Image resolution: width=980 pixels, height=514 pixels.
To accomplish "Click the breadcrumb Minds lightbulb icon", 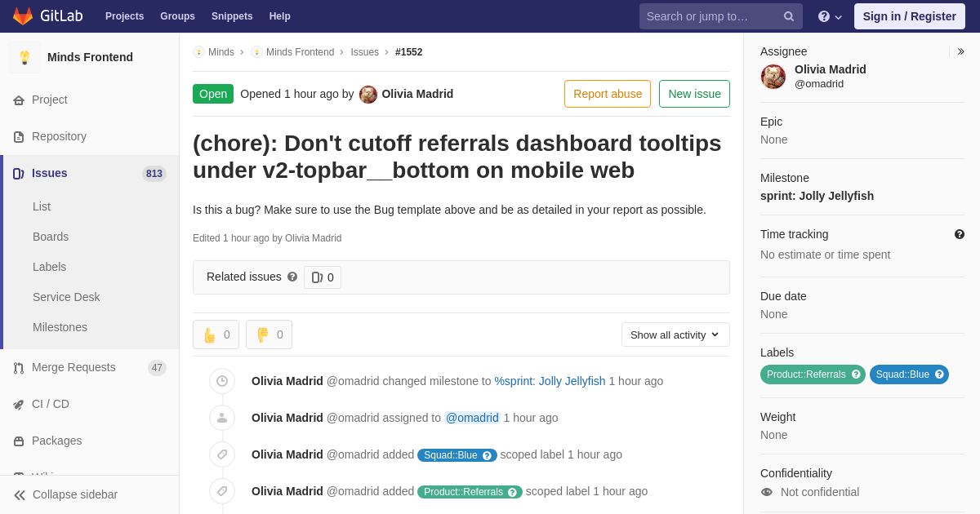I will tap(198, 52).
